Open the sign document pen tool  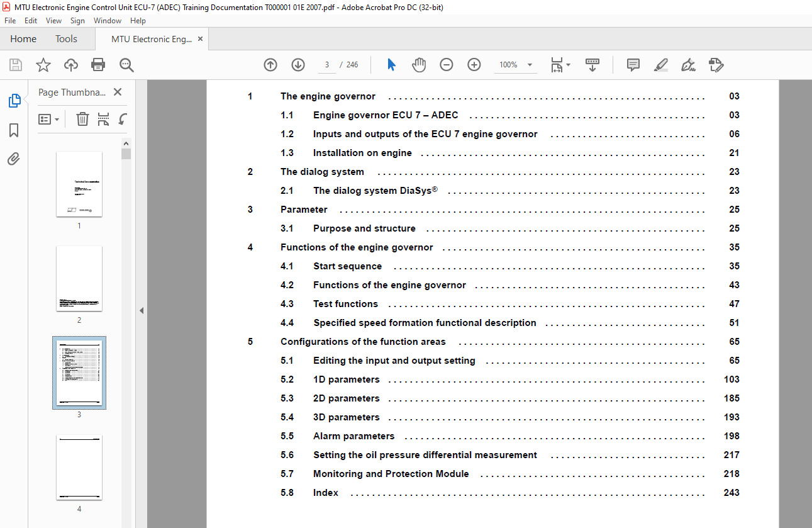pos(688,65)
